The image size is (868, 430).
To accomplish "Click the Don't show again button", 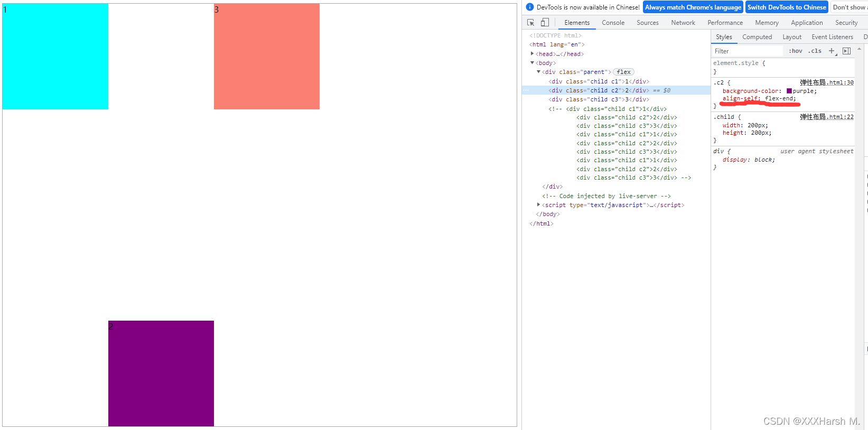I will pos(850,7).
